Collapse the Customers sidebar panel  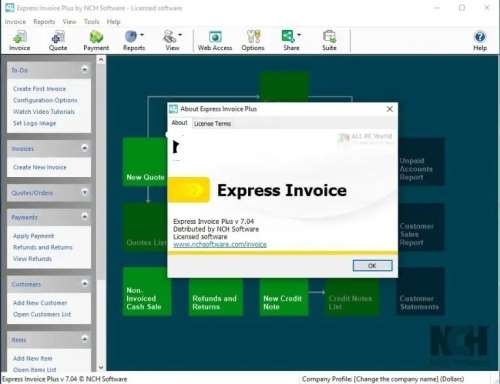(x=84, y=283)
